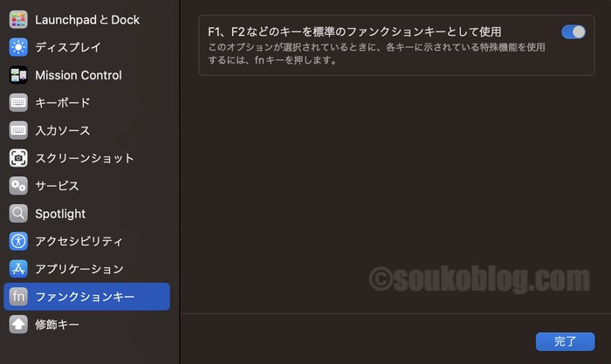Image resolution: width=611 pixels, height=364 pixels.
Task: Switch to the スクリーンショット label in the sidebar
Action: click(85, 158)
